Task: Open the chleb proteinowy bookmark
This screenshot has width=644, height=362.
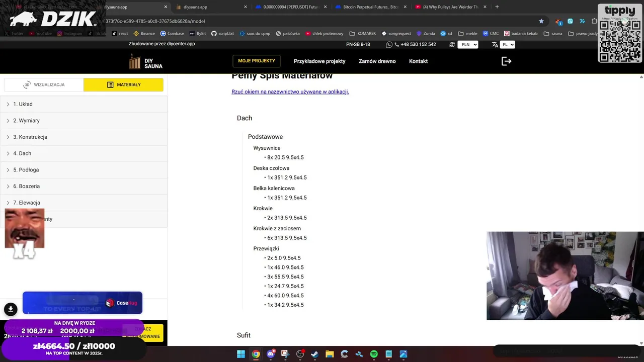Action: [324, 34]
